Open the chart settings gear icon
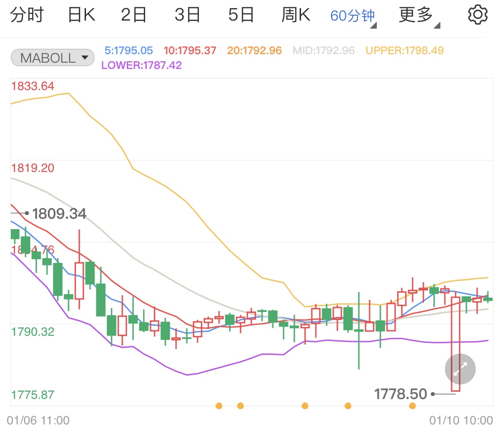The image size is (504, 431). click(x=477, y=13)
